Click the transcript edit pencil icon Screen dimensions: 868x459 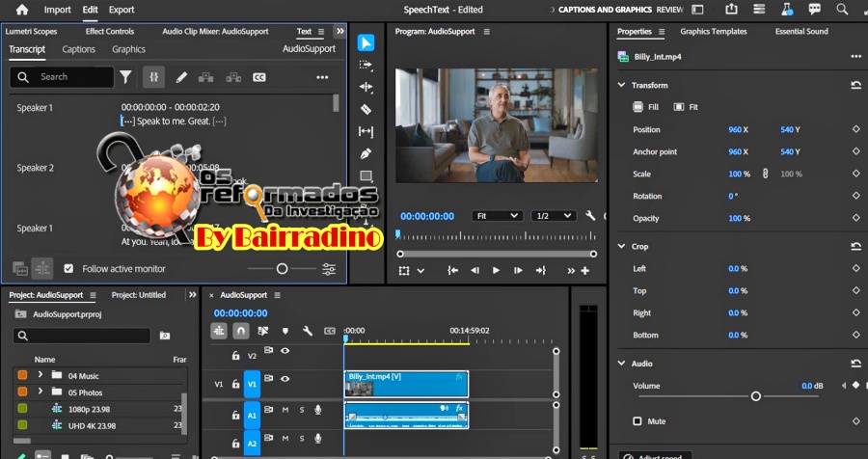[181, 77]
